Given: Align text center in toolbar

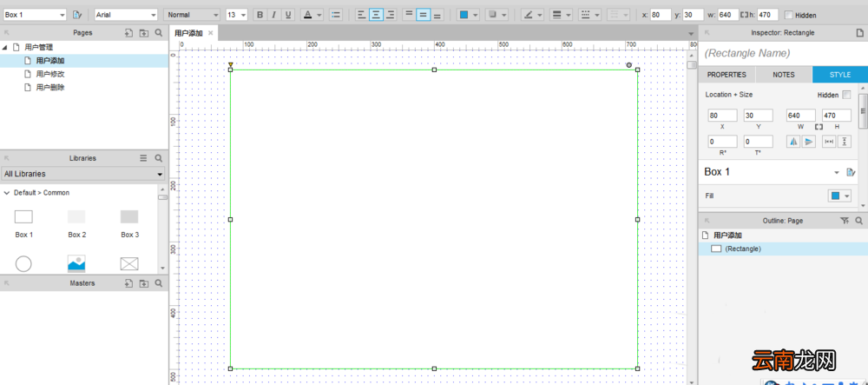Looking at the screenshot, I should [376, 15].
